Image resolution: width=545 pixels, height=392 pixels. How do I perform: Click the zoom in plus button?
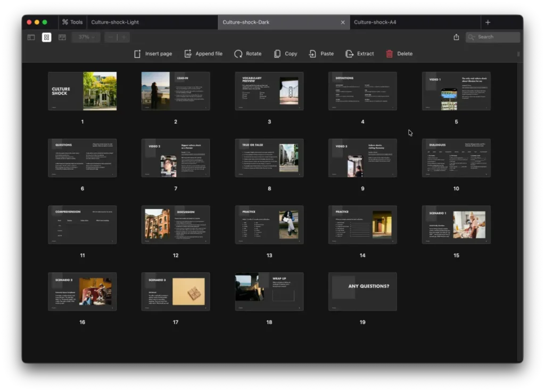123,37
